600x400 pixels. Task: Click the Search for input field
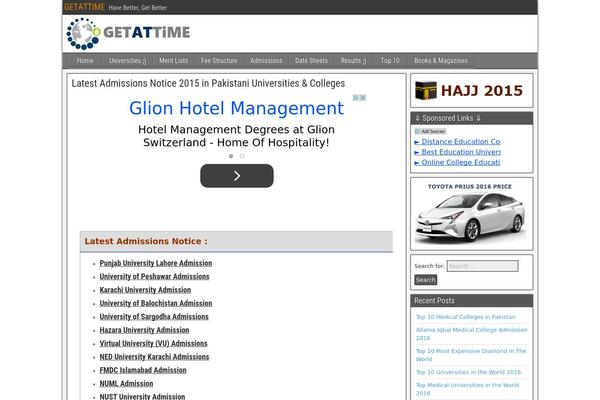click(x=483, y=266)
